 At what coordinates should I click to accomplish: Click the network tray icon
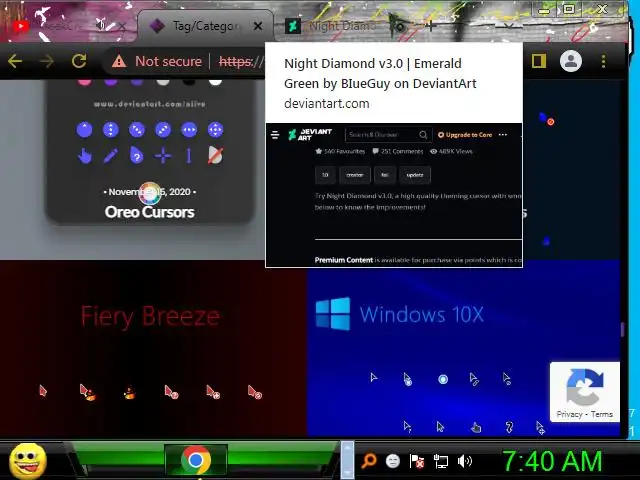(x=441, y=462)
